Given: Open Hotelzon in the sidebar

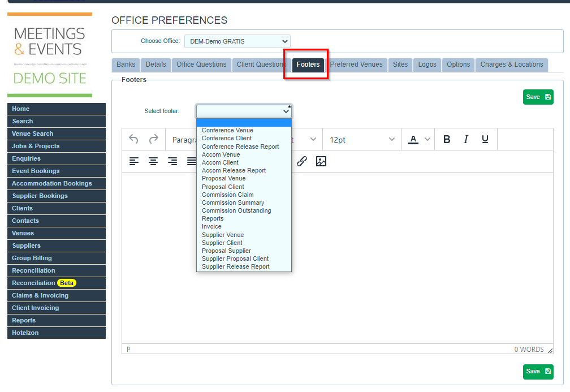Looking at the screenshot, I should (x=57, y=333).
